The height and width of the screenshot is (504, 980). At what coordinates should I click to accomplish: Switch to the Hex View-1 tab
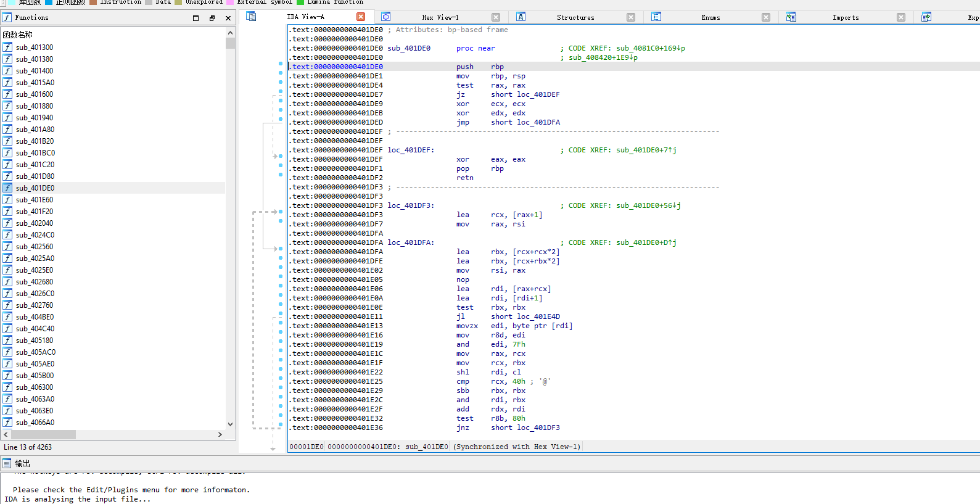[440, 17]
